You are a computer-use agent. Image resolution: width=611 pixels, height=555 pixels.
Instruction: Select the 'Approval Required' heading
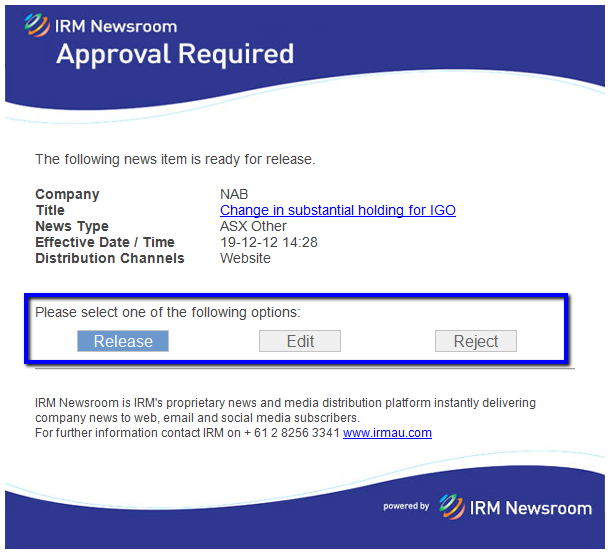pos(175,54)
